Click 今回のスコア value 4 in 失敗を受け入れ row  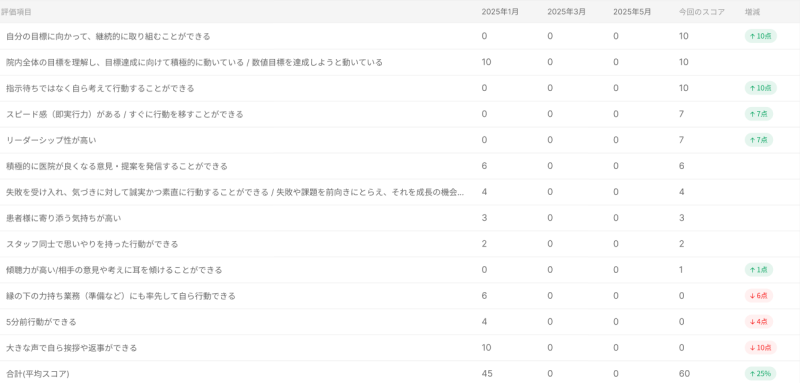(682, 192)
